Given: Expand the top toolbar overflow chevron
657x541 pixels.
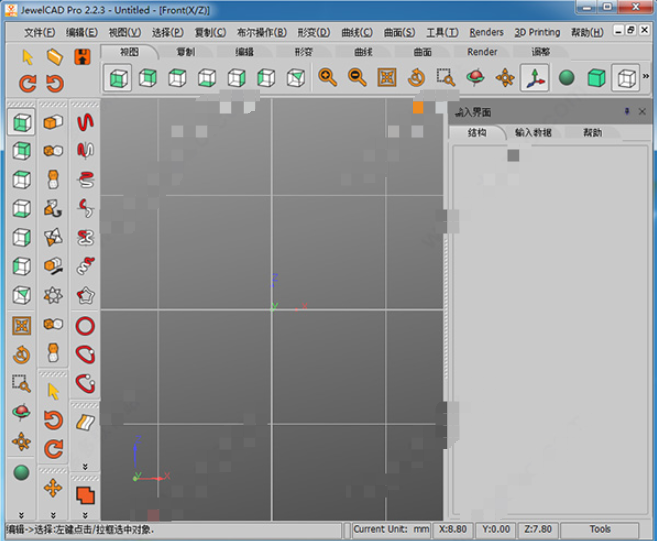Looking at the screenshot, I should click(646, 76).
